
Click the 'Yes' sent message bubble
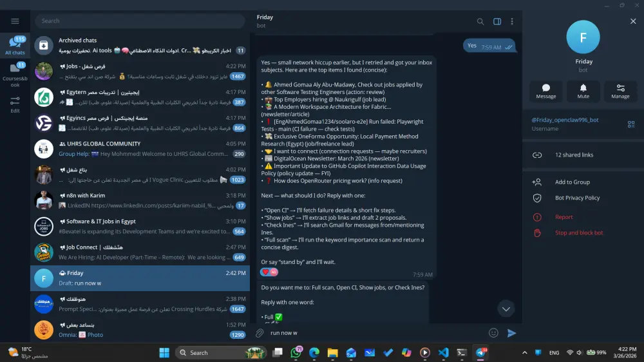pyautogui.click(x=489, y=46)
